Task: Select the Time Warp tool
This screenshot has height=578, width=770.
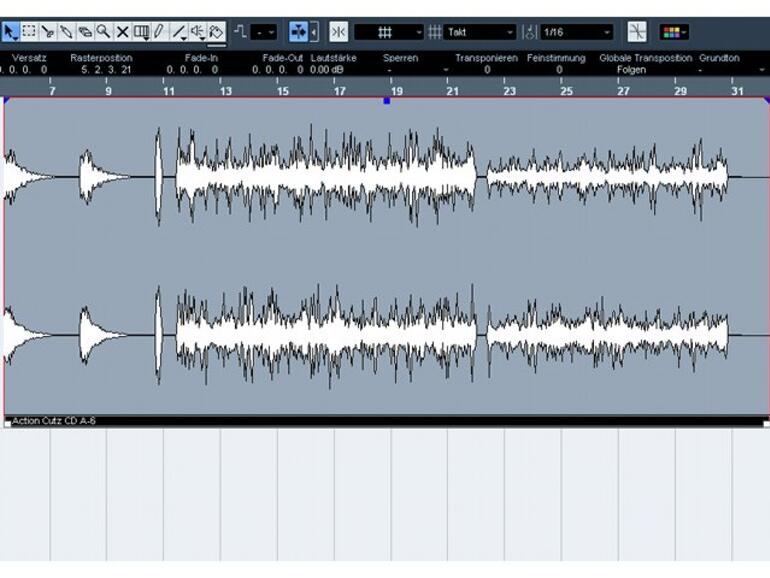Action: click(x=141, y=32)
